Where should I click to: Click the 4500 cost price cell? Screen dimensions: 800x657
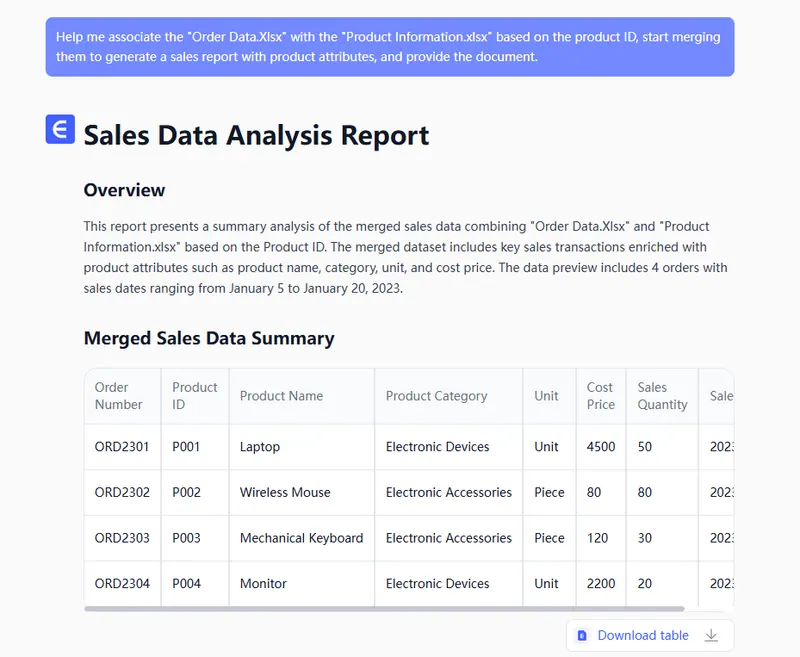[601, 447]
